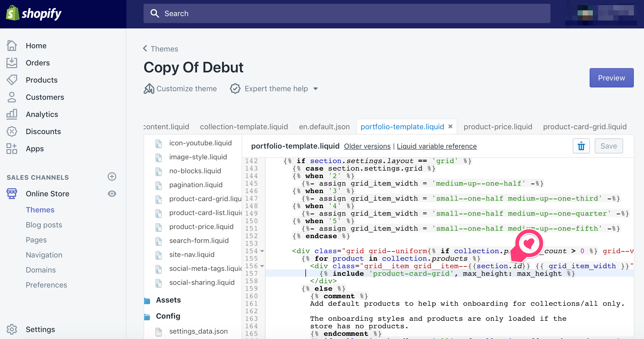The image size is (644, 339).
Task: Toggle visibility eye icon for Online Store
Action: click(x=112, y=194)
